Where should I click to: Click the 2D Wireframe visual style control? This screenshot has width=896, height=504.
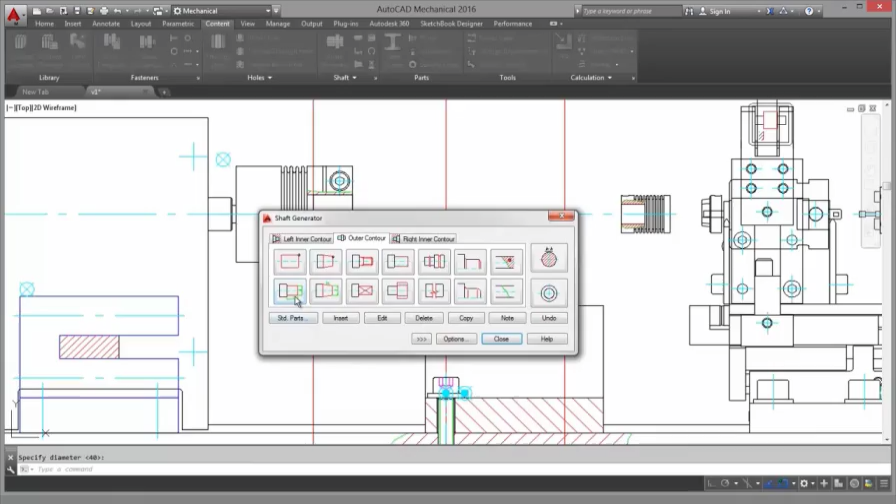pyautogui.click(x=55, y=107)
